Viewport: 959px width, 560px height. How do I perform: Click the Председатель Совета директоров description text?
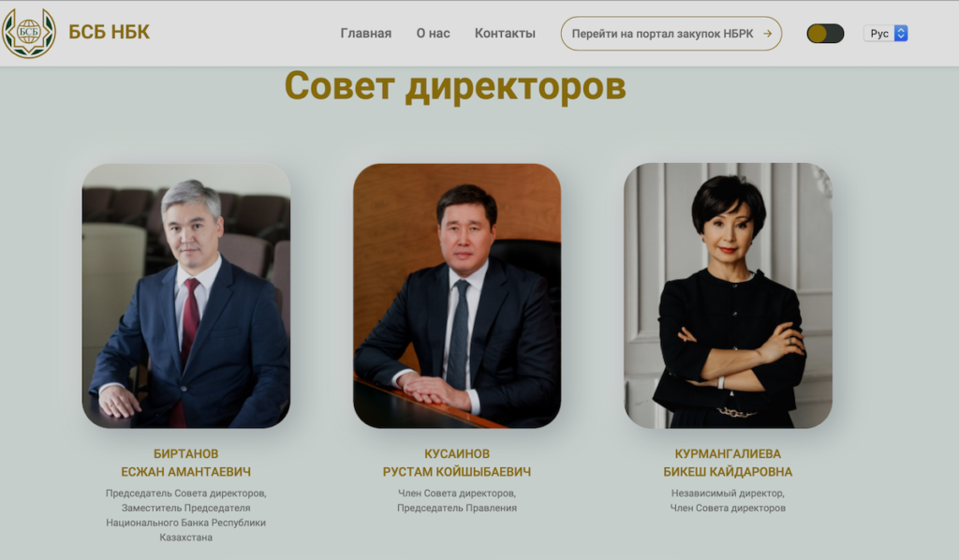point(186,515)
